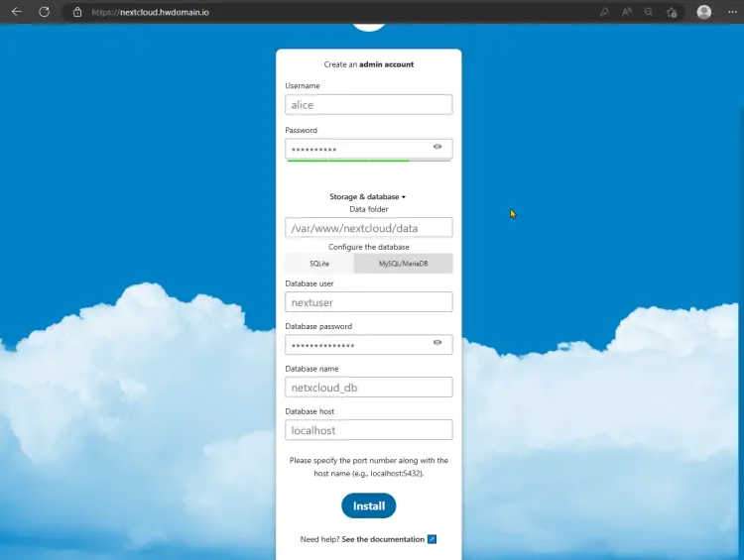
Task: Click the admin Password input field
Action: [369, 149]
